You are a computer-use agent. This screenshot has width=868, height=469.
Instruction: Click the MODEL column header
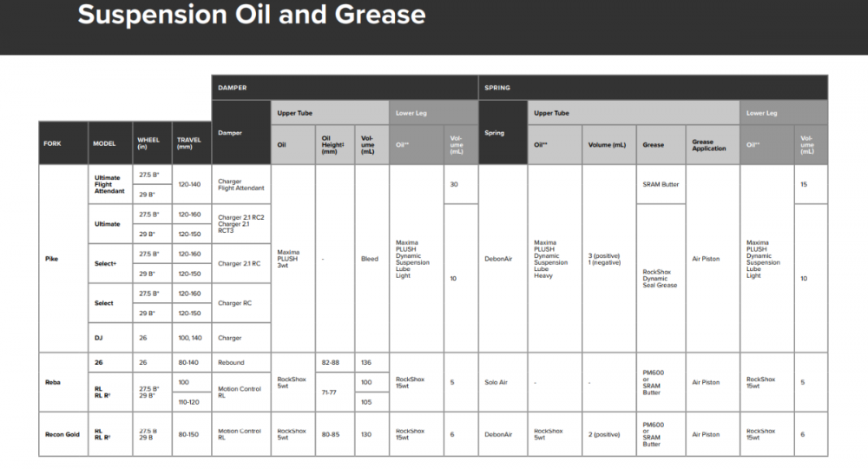tap(110, 143)
